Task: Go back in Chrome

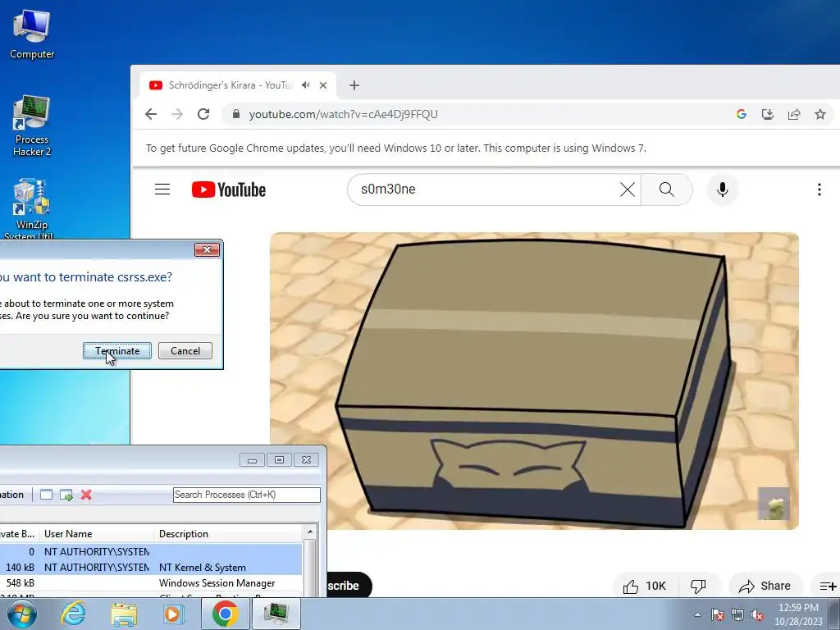Action: (x=151, y=114)
